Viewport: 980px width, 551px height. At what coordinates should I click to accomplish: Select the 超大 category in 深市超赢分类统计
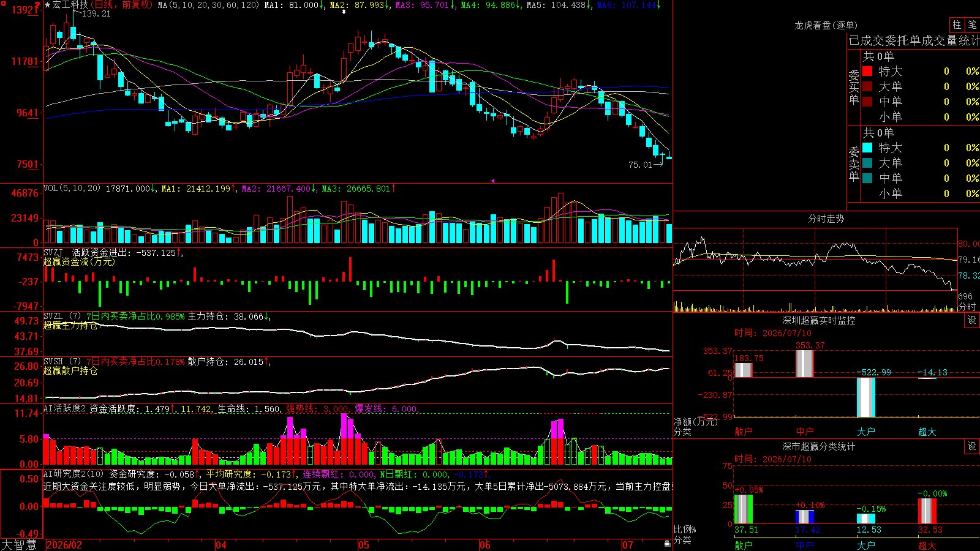pyautogui.click(x=927, y=545)
